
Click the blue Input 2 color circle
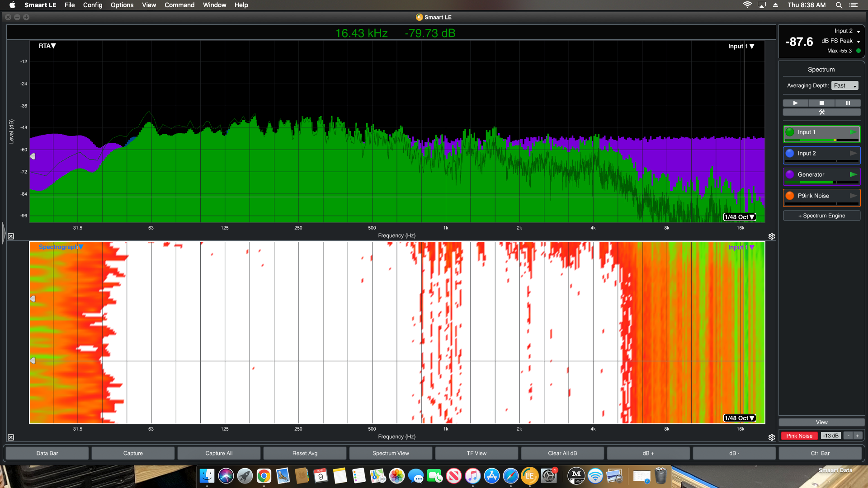pyautogui.click(x=790, y=153)
